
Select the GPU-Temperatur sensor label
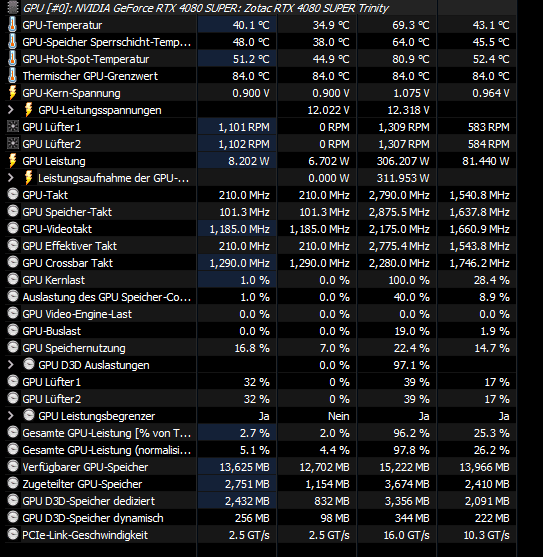(x=62, y=25)
